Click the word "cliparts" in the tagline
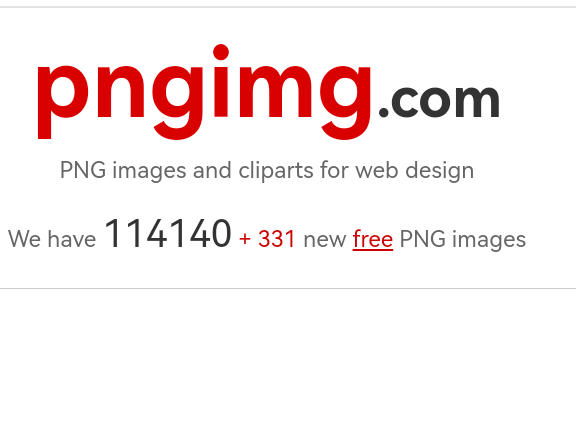Viewport: 576px width, 446px height. click(x=276, y=171)
